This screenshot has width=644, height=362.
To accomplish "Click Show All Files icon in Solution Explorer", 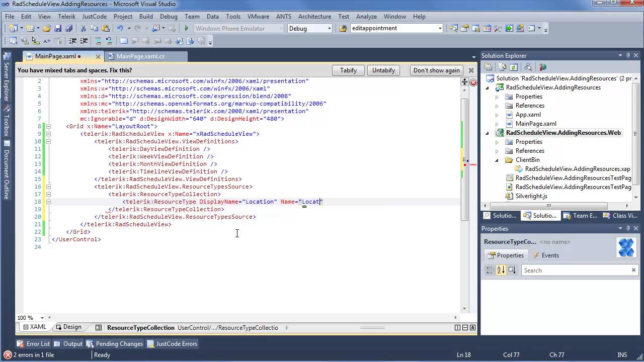I will click(503, 67).
